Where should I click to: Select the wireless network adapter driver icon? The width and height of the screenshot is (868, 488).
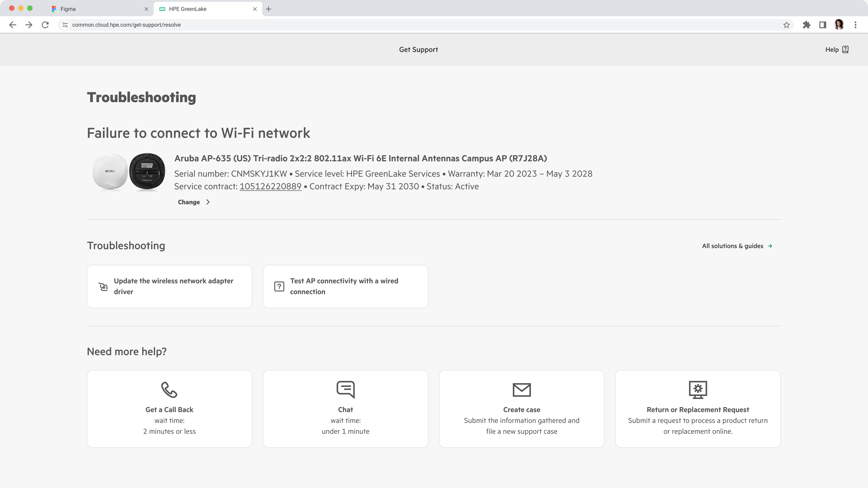(x=103, y=286)
